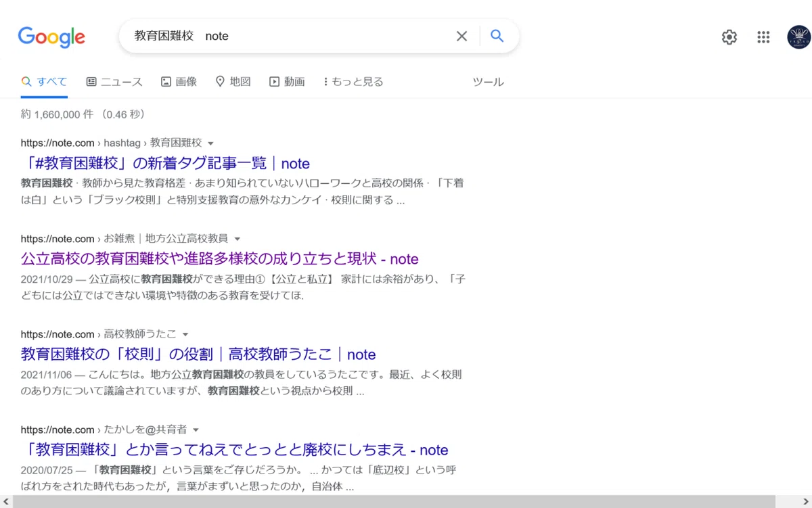Open the もっと見る menu
The image size is (812, 508).
353,82
